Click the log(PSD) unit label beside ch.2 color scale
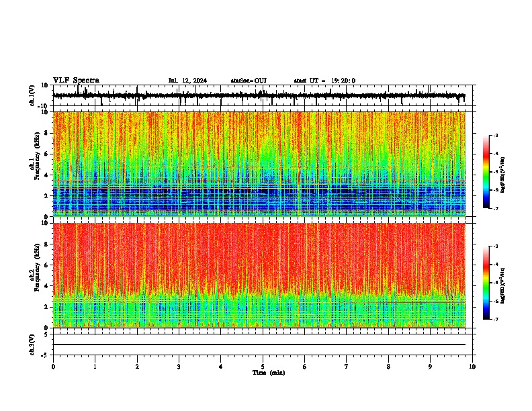 (x=503, y=285)
